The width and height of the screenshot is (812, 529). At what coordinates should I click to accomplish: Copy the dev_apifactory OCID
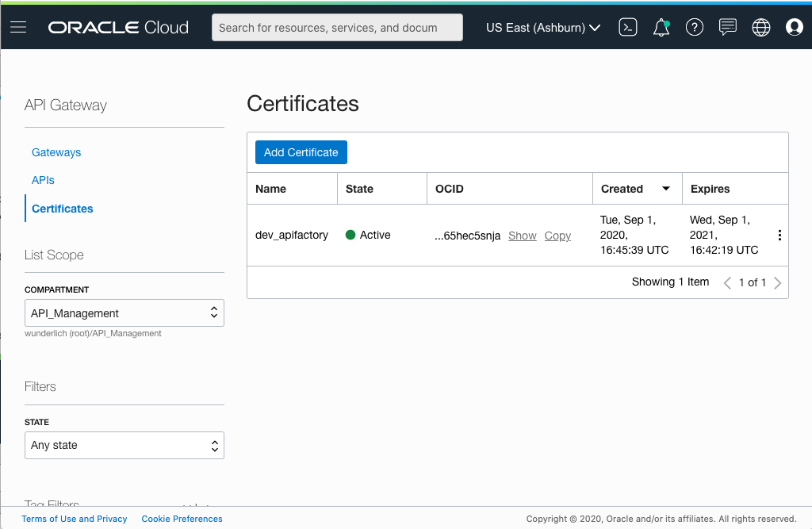point(557,235)
